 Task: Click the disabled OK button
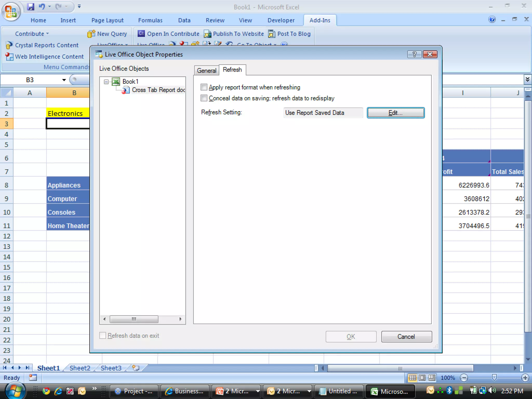coord(351,337)
